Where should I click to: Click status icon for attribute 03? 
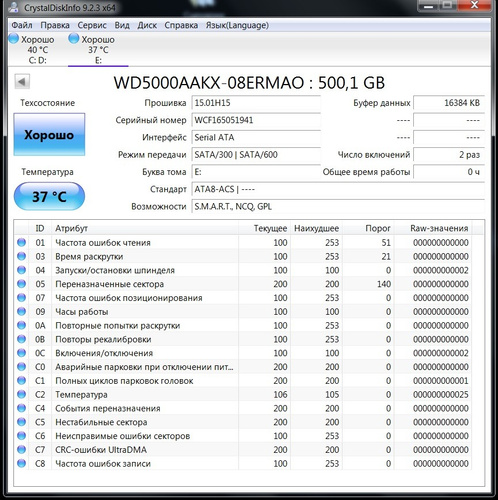click(22, 256)
